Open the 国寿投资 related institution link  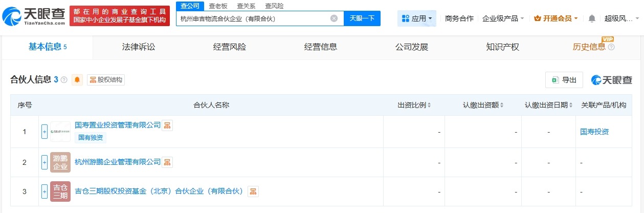click(x=594, y=132)
